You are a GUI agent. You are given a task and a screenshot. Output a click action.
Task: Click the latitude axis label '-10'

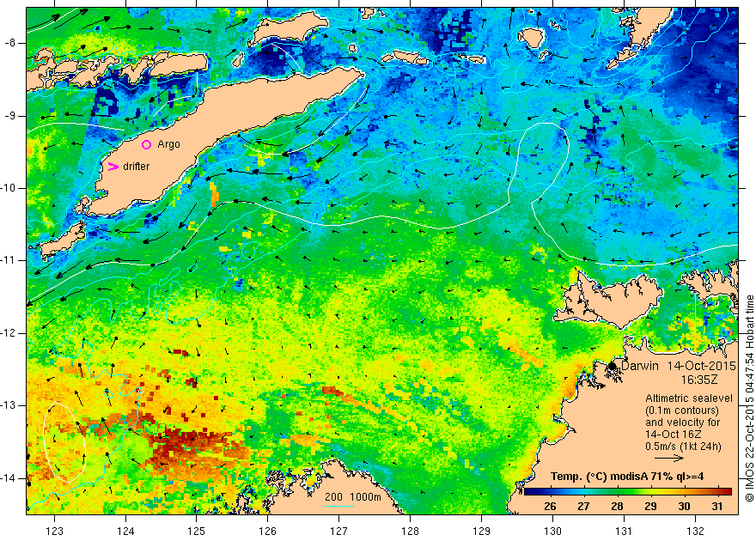coord(9,188)
